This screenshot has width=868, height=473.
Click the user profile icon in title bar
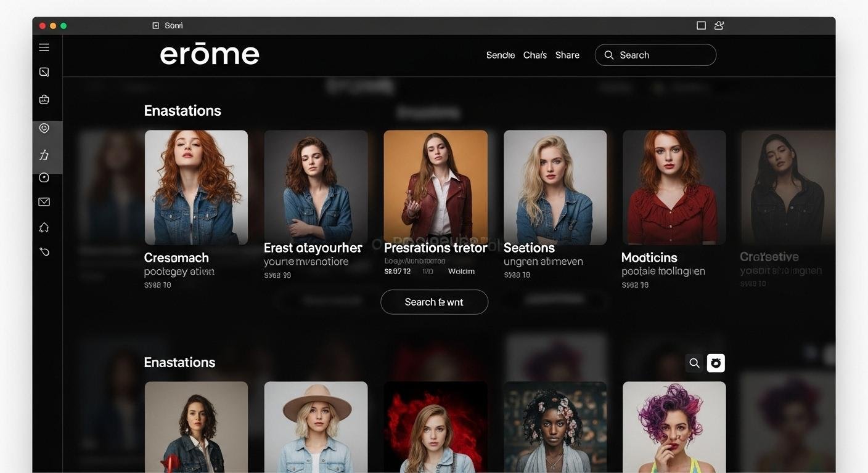click(x=719, y=25)
